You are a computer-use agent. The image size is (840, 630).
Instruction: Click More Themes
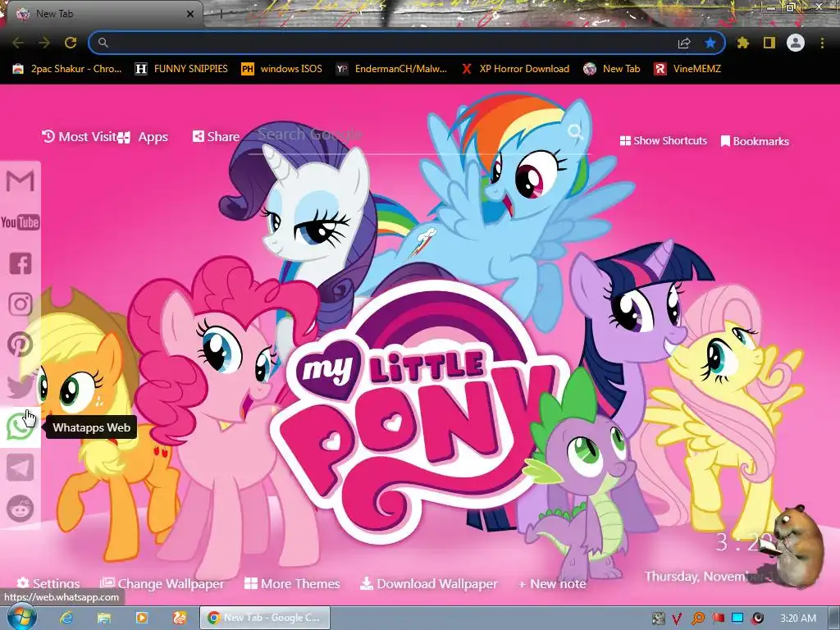[292, 583]
